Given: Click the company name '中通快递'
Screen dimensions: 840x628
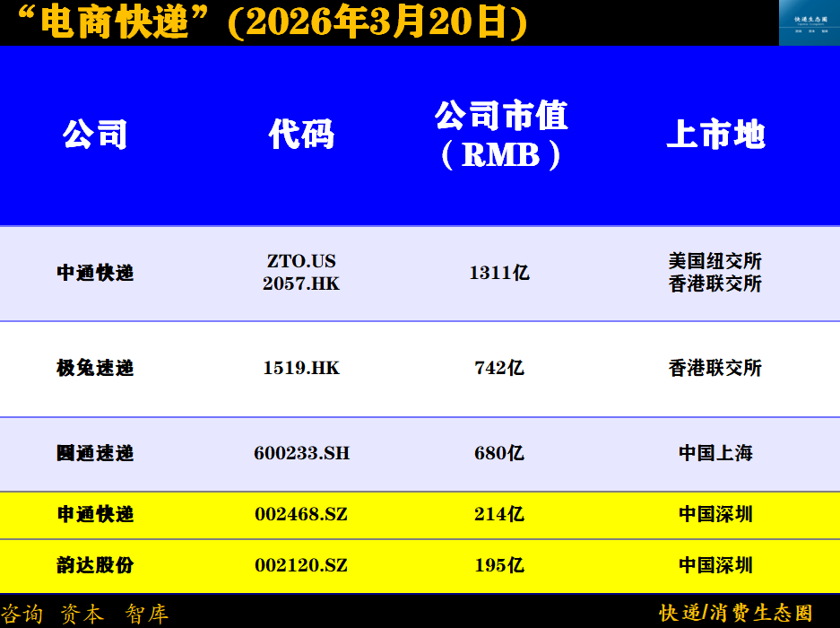Looking at the screenshot, I should coord(95,273).
